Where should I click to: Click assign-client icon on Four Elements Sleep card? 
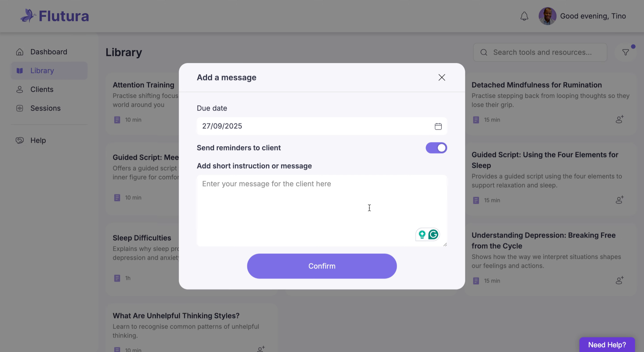pos(620,200)
